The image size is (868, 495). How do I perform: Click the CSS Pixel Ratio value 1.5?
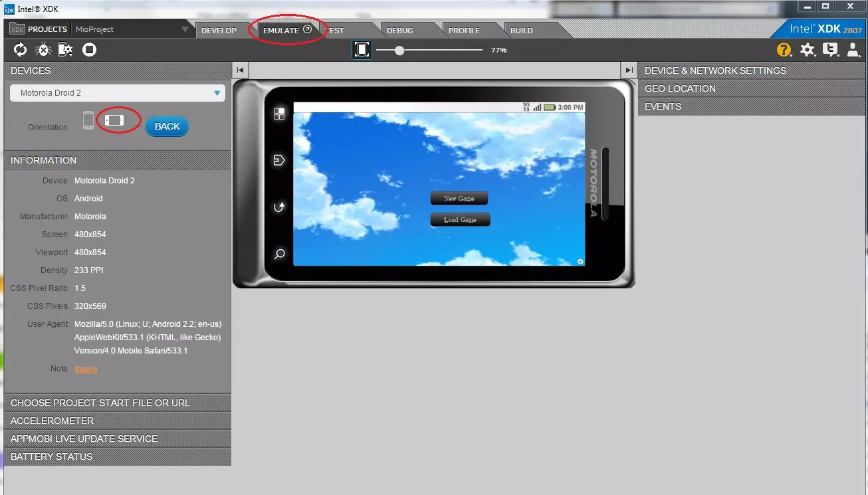coord(80,288)
